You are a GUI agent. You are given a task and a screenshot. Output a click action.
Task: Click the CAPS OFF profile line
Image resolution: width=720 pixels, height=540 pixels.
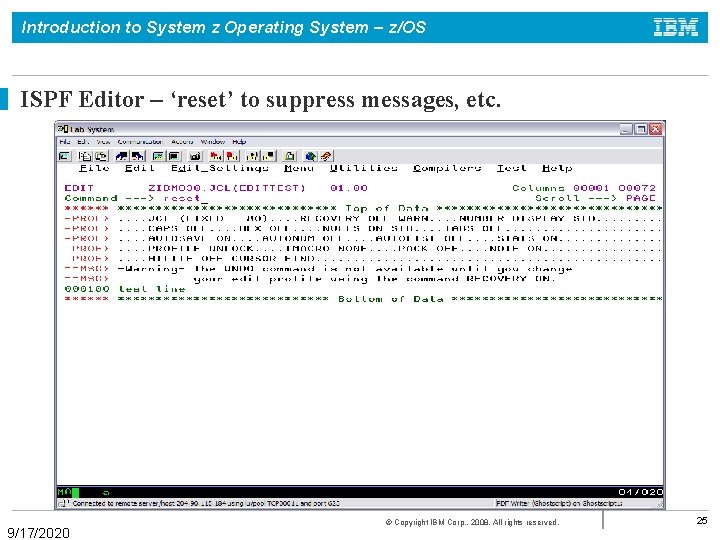363,228
